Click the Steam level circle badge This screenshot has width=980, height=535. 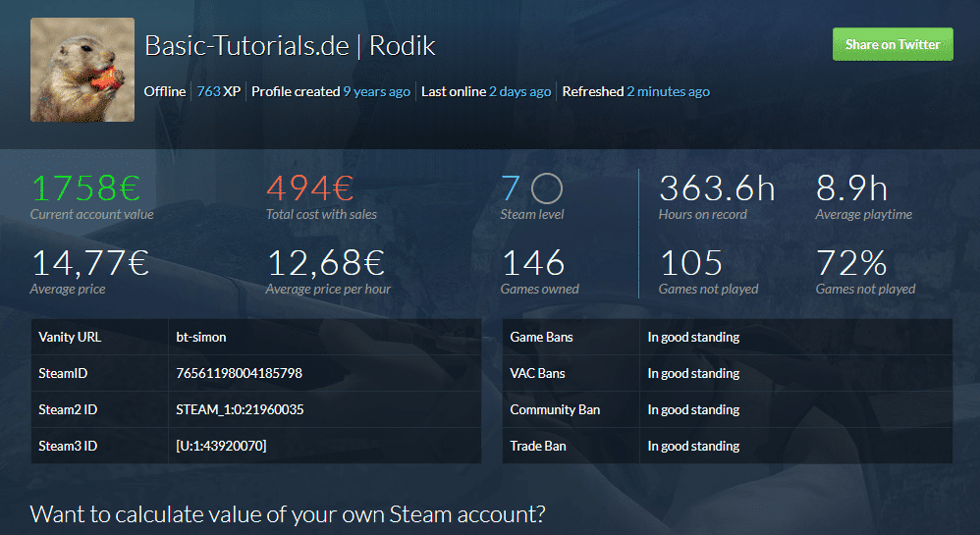tap(546, 187)
